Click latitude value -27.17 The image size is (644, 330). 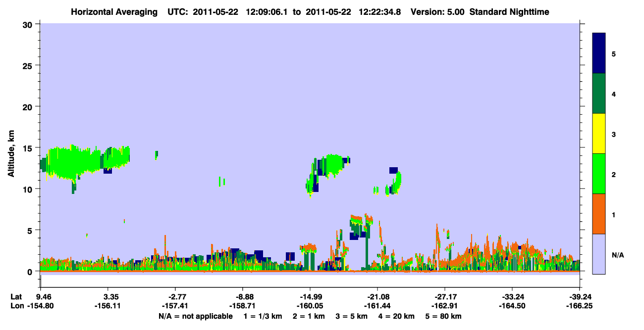pos(445,297)
